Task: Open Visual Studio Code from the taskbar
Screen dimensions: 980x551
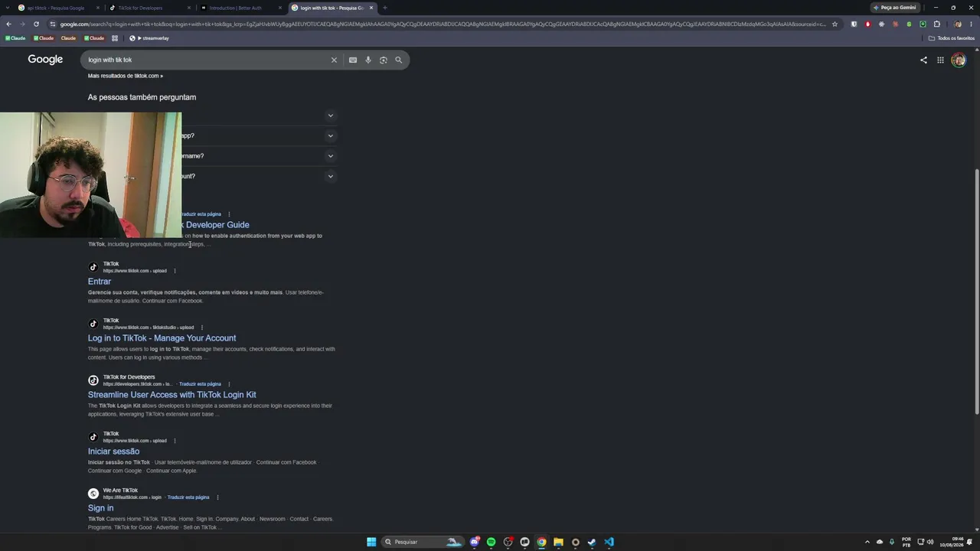Action: [x=609, y=542]
